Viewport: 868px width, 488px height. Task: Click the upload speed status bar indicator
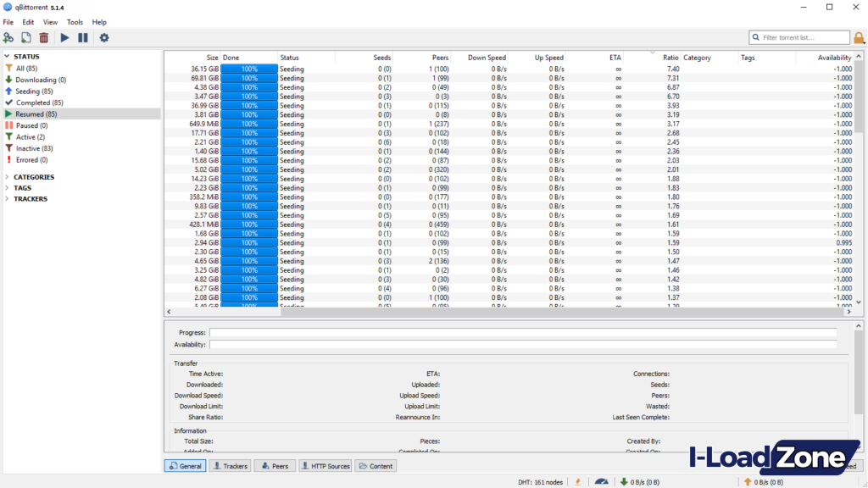coord(764,482)
